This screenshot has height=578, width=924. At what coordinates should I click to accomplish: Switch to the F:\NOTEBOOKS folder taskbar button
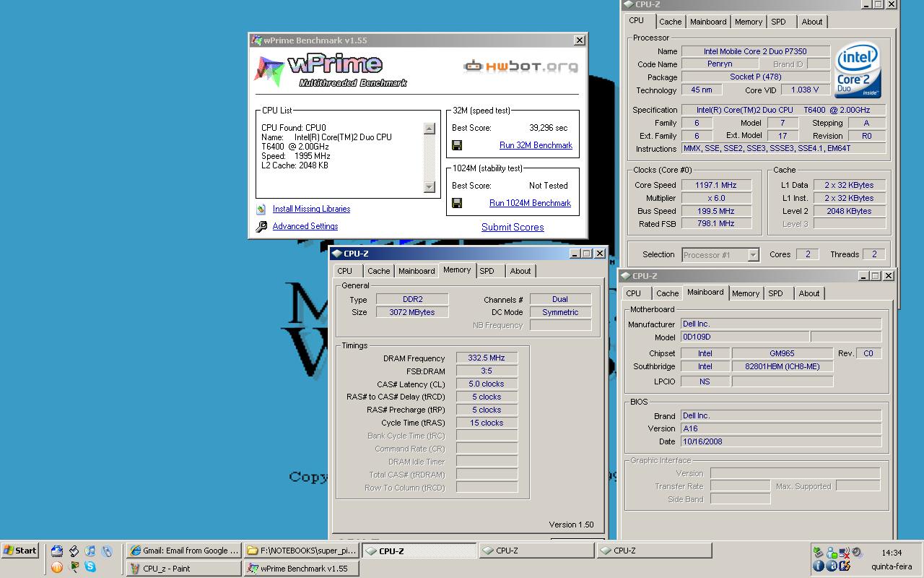click(x=301, y=551)
